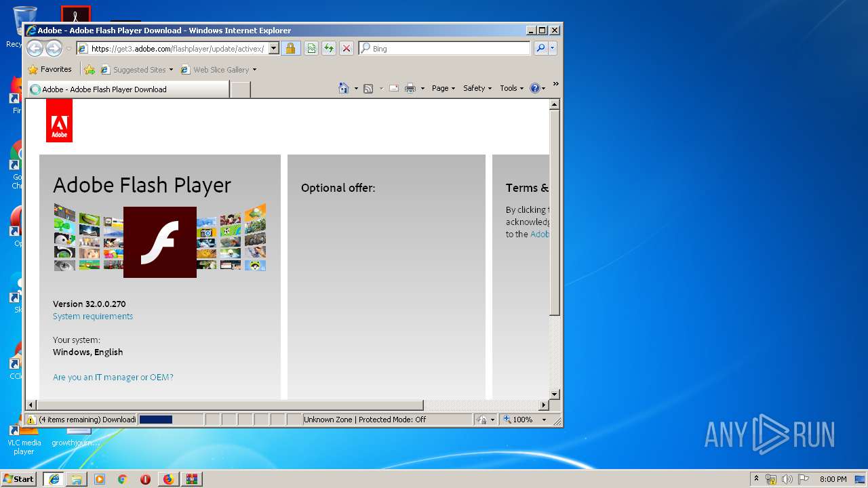This screenshot has height=488, width=868.
Task: Expand Print options dropdown arrow
Action: 422,88
